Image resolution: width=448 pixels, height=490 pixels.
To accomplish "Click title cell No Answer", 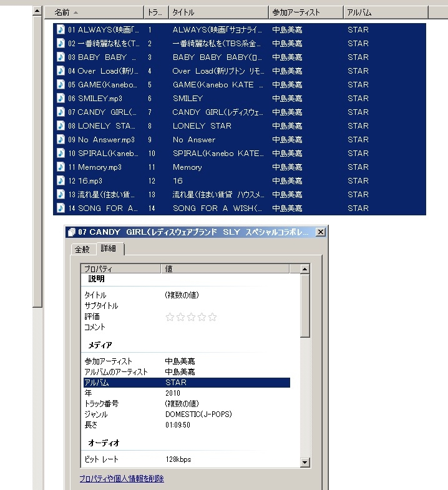I will pos(194,140).
